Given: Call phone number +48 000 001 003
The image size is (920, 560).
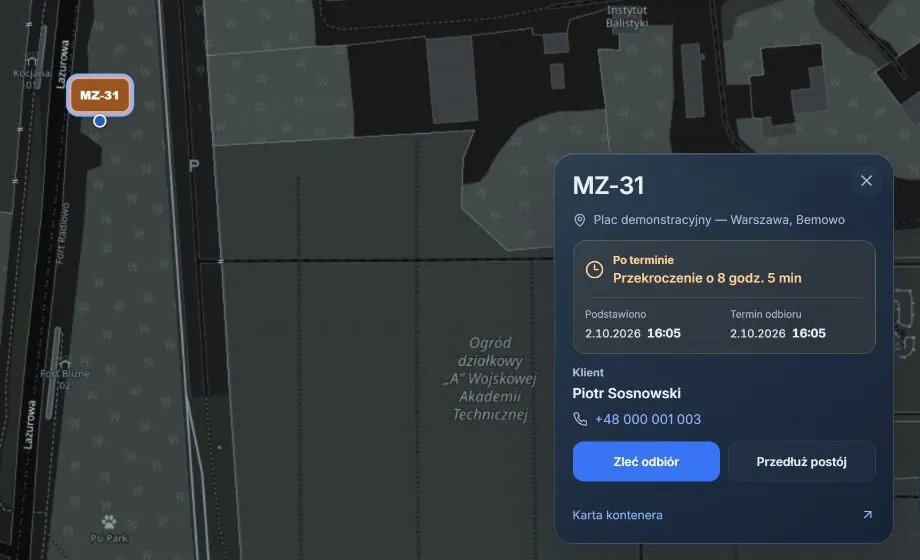Looking at the screenshot, I should [x=648, y=419].
